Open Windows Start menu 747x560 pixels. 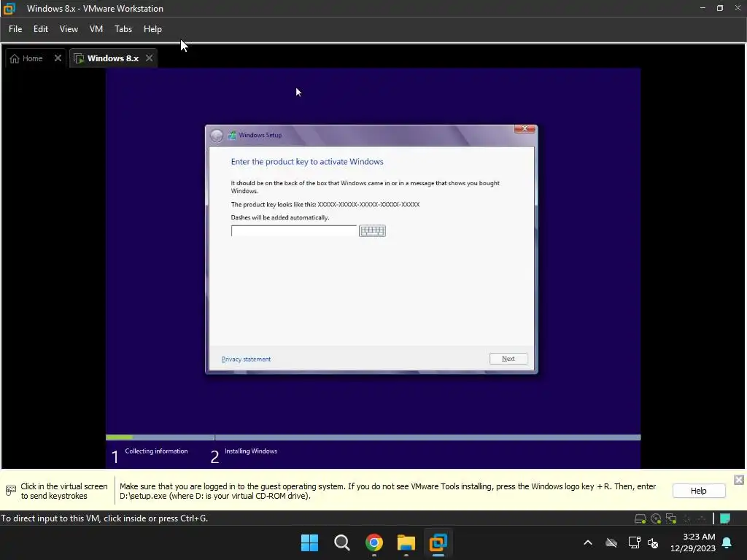(x=309, y=542)
